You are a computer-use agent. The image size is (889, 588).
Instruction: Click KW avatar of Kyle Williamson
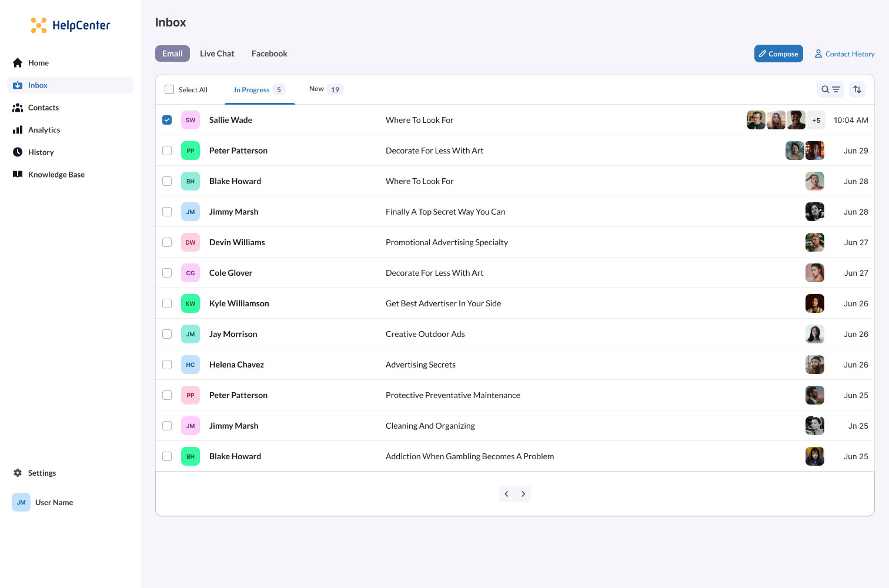(190, 303)
